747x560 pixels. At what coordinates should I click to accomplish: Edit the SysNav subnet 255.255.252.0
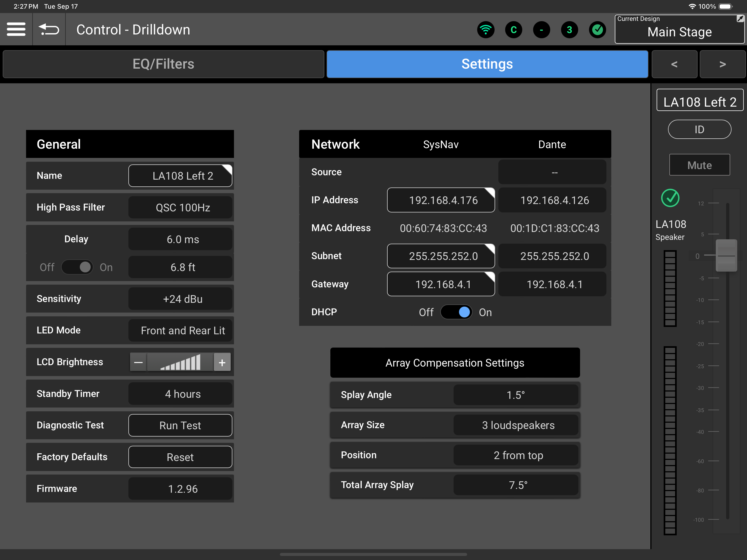[441, 256]
